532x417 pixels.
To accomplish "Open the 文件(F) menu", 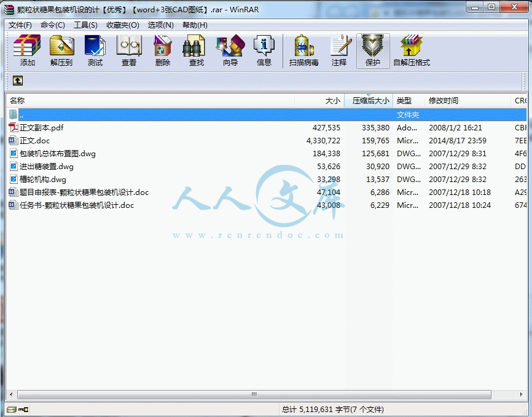I will point(20,25).
